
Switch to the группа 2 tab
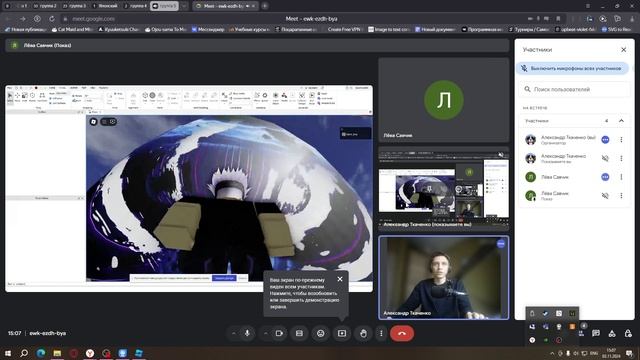tap(45, 6)
